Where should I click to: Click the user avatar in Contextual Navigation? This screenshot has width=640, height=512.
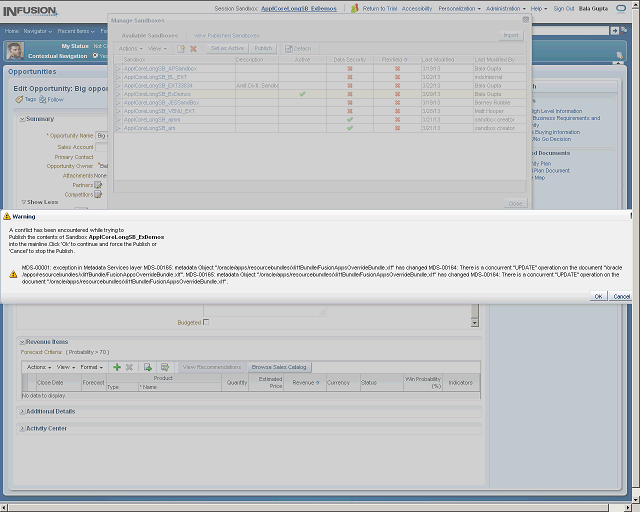(14, 50)
